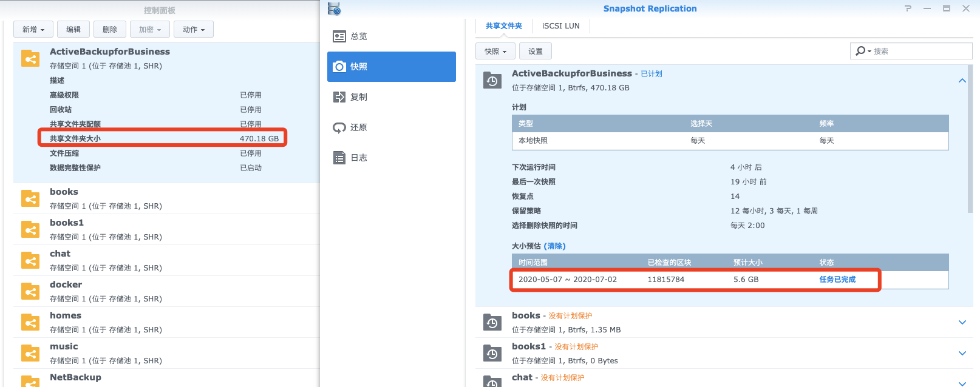Image resolution: width=980 pixels, height=387 pixels.
Task: Click the 任务已完成 status link
Action: click(837, 280)
